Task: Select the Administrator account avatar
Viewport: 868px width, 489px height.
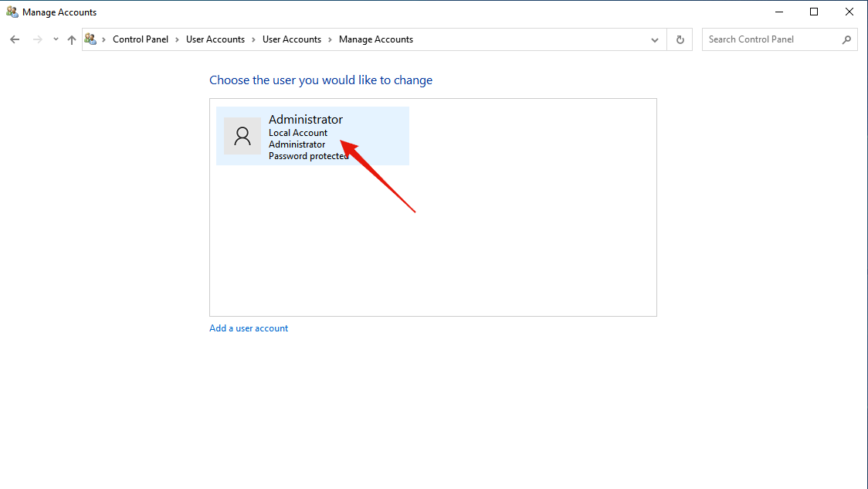Action: 242,136
